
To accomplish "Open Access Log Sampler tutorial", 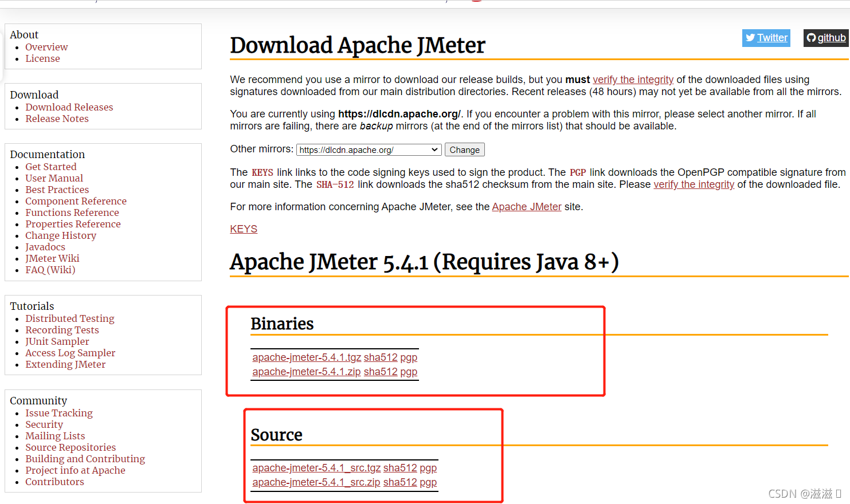I will tap(70, 353).
